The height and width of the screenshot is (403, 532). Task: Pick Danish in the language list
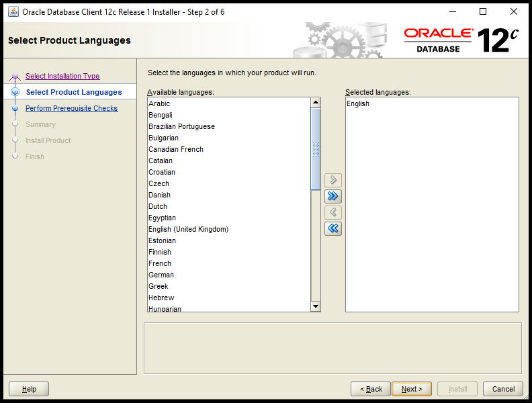click(x=229, y=195)
